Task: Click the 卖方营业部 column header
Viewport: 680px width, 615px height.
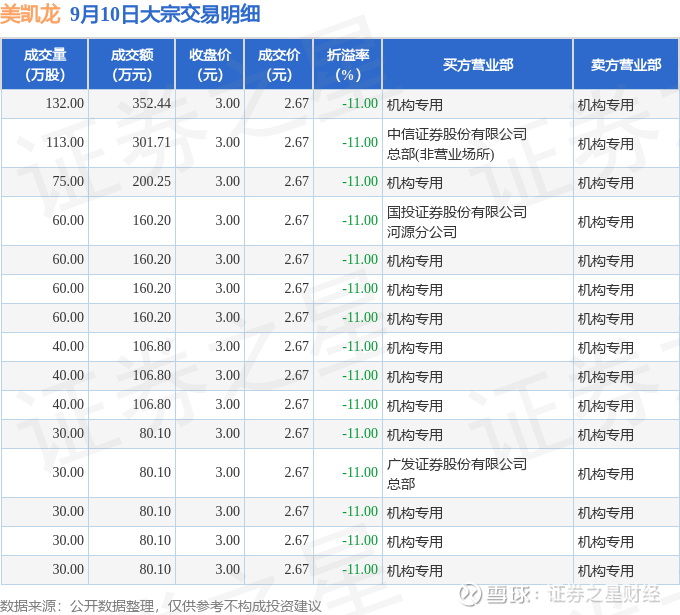Action: (x=626, y=64)
